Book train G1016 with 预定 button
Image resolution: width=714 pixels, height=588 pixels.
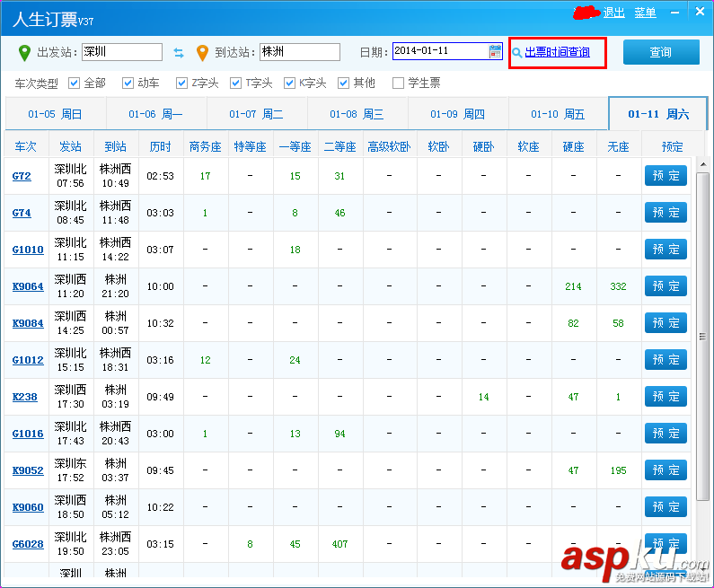(666, 434)
